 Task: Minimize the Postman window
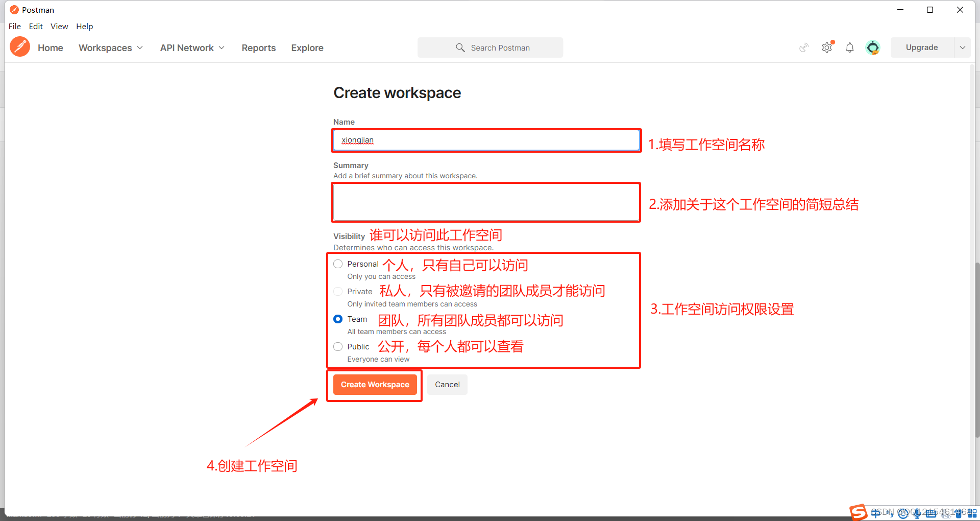tap(900, 10)
